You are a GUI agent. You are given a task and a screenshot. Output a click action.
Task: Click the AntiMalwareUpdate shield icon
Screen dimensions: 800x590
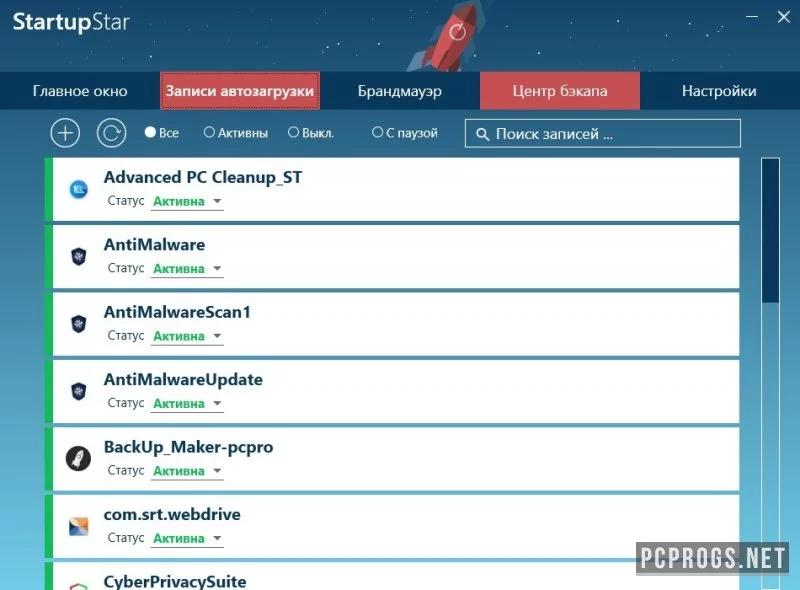[79, 391]
